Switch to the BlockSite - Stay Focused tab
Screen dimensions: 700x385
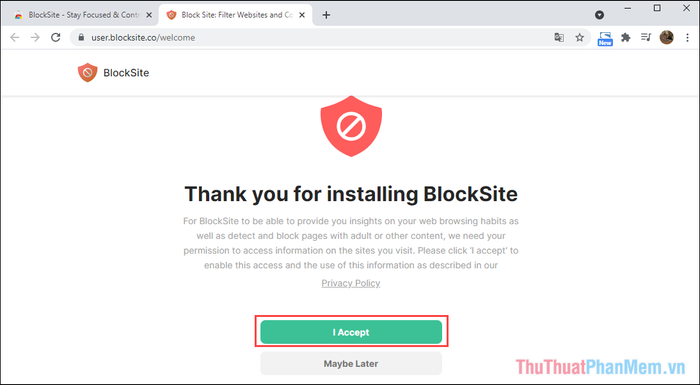coord(79,15)
